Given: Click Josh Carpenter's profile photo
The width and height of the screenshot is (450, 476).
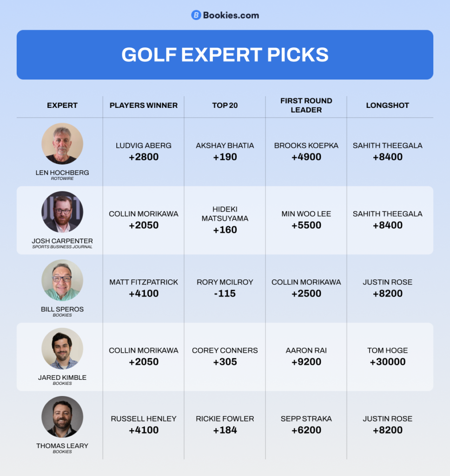Looking at the screenshot, I should pyautogui.click(x=62, y=212).
